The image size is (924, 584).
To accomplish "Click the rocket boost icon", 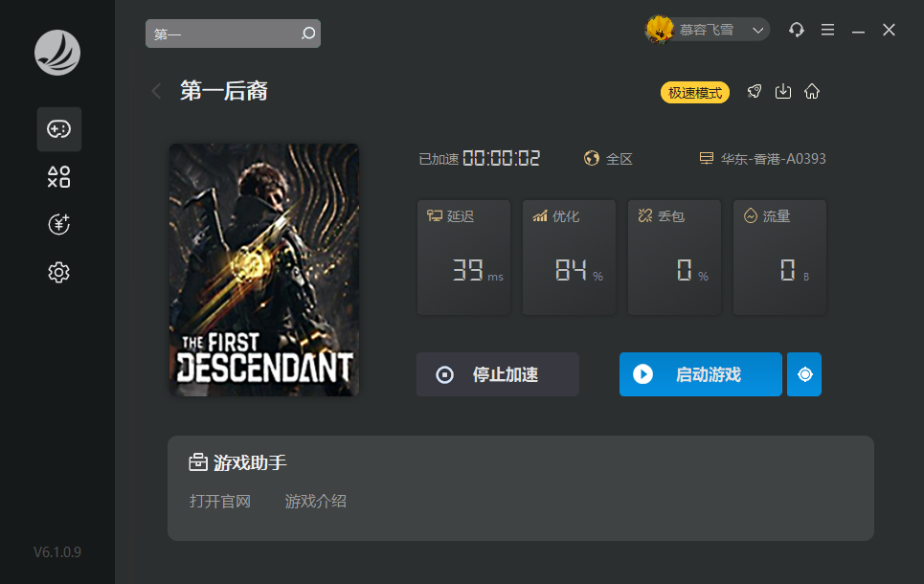I will 755,91.
